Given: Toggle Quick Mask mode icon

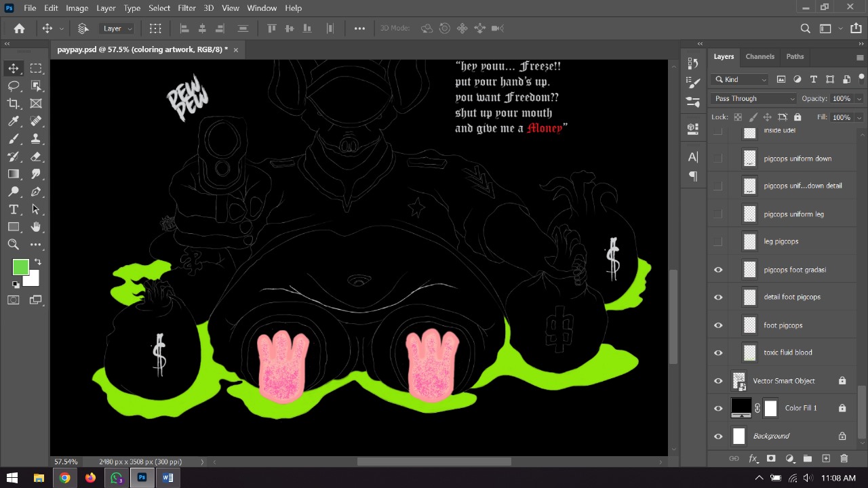Looking at the screenshot, I should click(x=14, y=300).
